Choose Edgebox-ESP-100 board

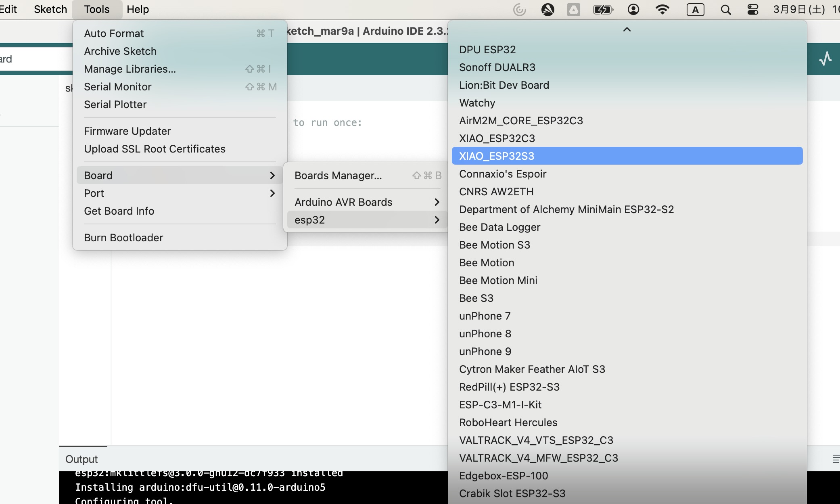(x=627, y=475)
